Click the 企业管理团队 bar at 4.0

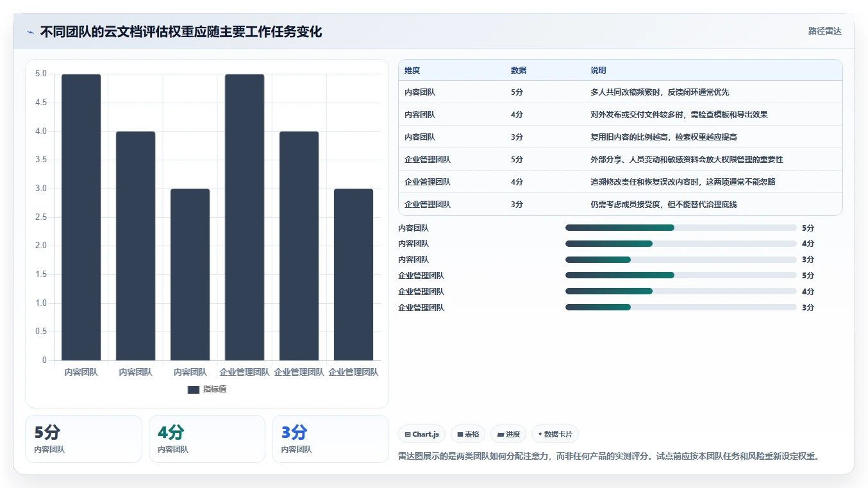(x=299, y=246)
